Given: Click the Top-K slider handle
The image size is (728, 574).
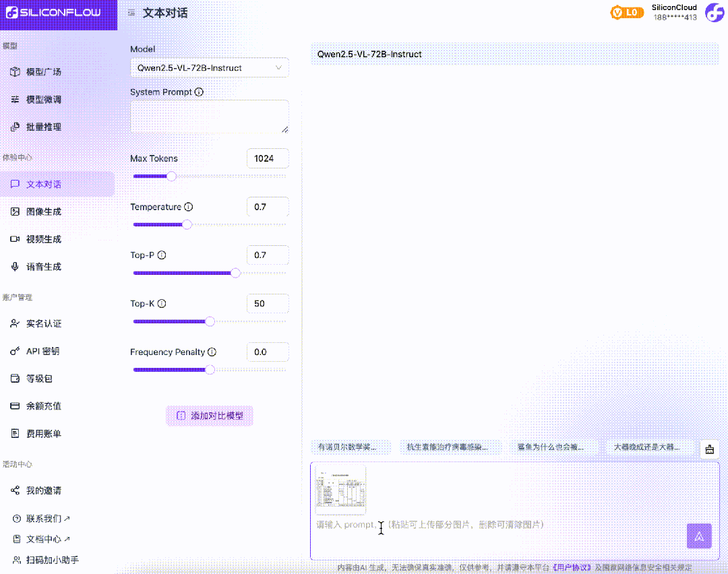Looking at the screenshot, I should coord(210,321).
